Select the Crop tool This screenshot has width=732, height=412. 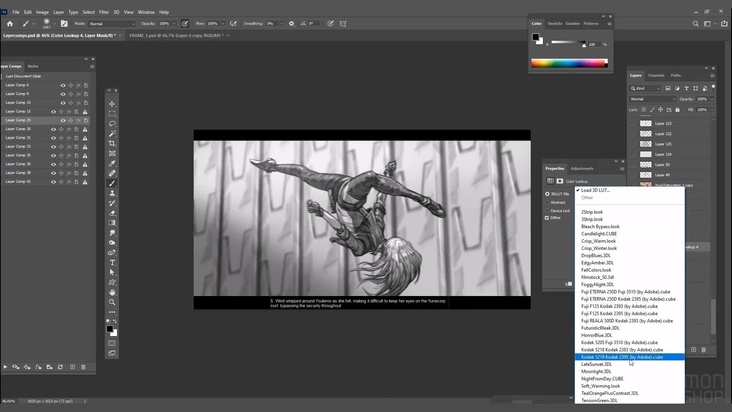(x=112, y=143)
